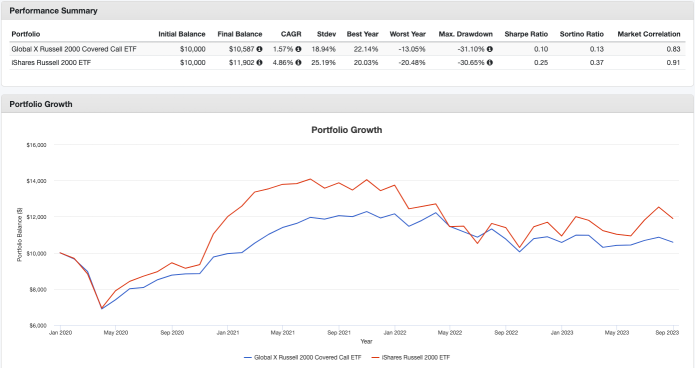Click the $8,000 y-axis label
The width and height of the screenshot is (695, 368).
coord(38,290)
